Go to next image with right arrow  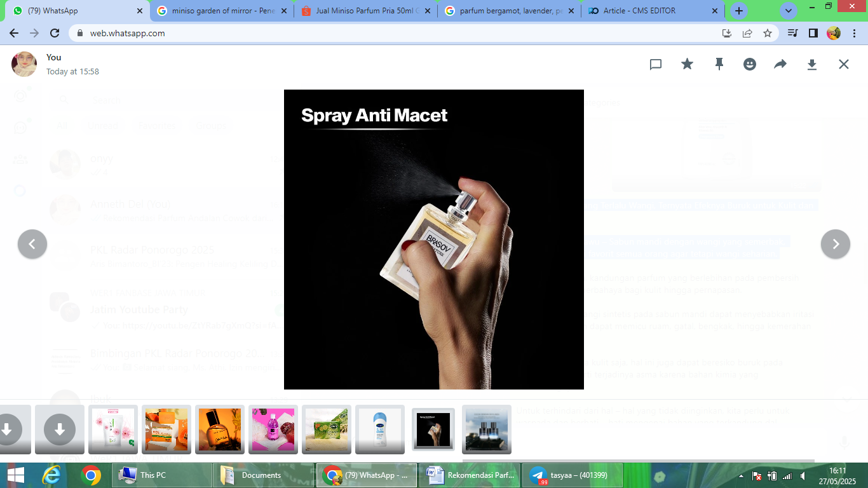(836, 244)
